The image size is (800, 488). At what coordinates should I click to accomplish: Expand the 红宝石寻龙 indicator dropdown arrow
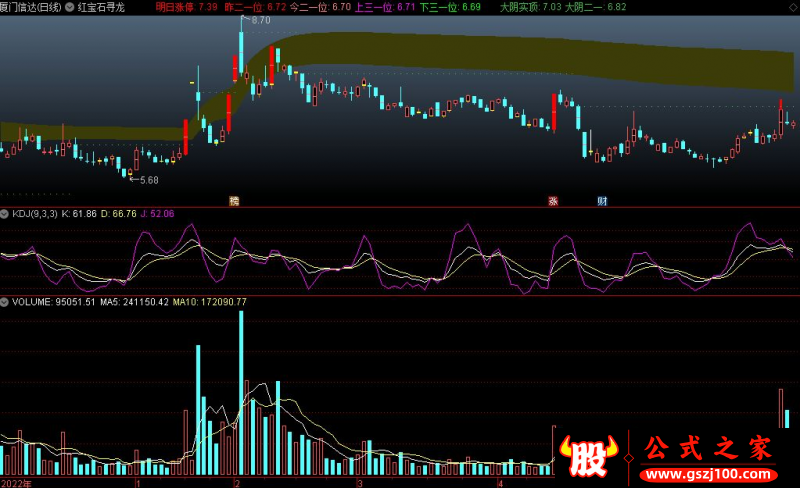[69, 6]
